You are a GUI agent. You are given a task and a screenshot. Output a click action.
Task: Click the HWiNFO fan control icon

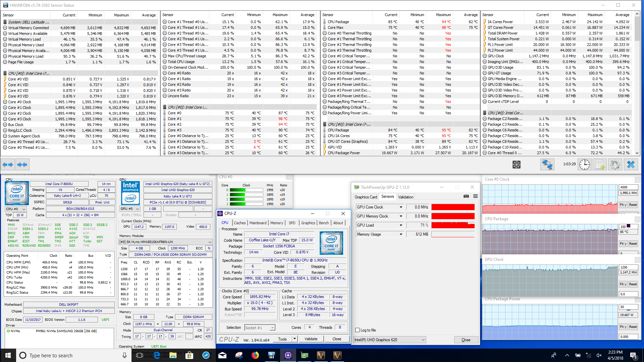click(x=517, y=165)
